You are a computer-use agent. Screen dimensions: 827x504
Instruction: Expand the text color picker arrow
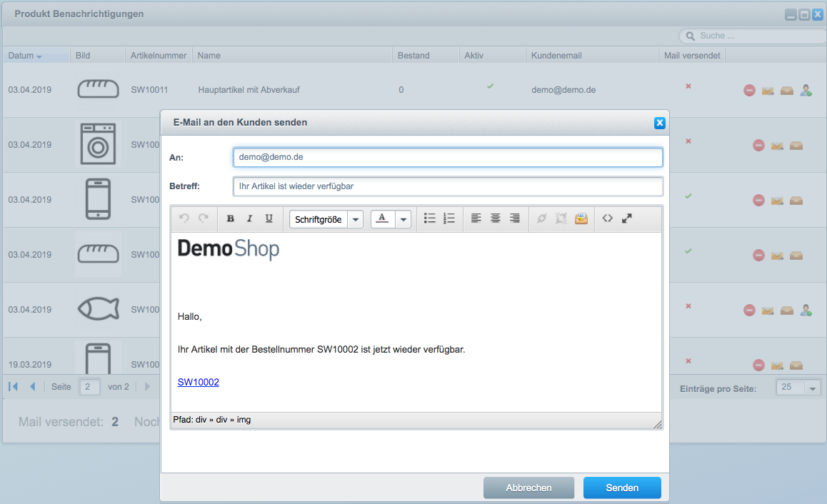click(x=403, y=219)
